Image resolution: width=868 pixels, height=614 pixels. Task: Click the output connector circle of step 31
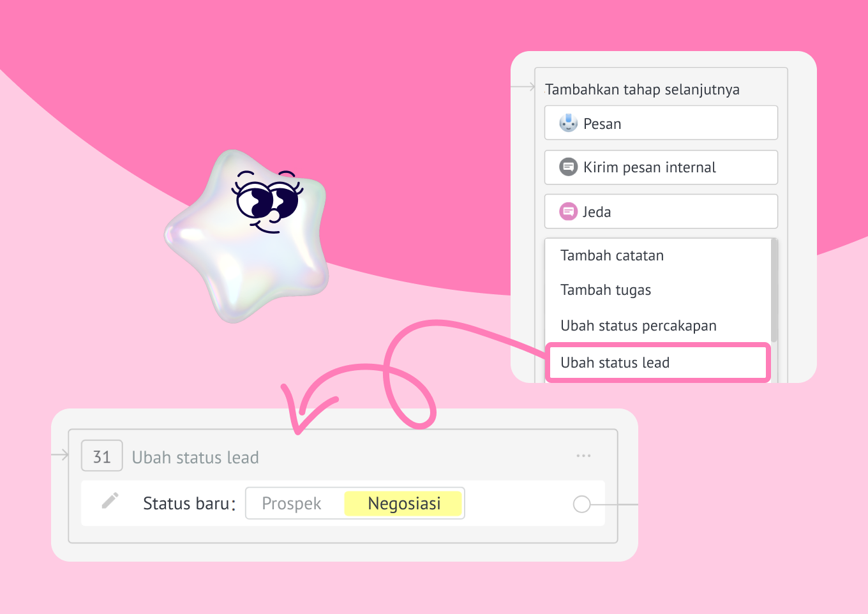pos(581,504)
